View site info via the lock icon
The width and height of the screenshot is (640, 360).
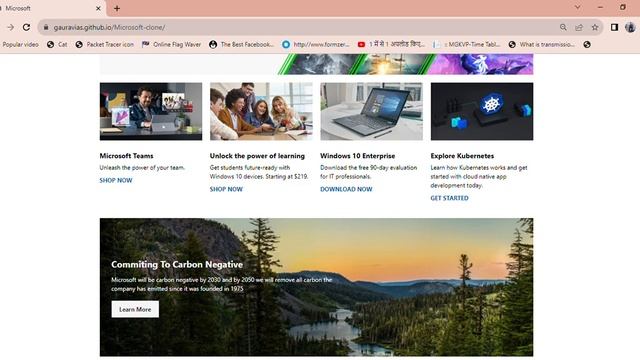pos(46,27)
